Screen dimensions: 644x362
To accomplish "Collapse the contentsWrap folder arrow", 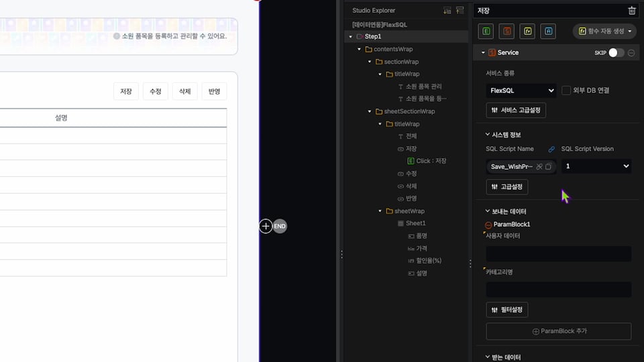I will [x=360, y=49].
